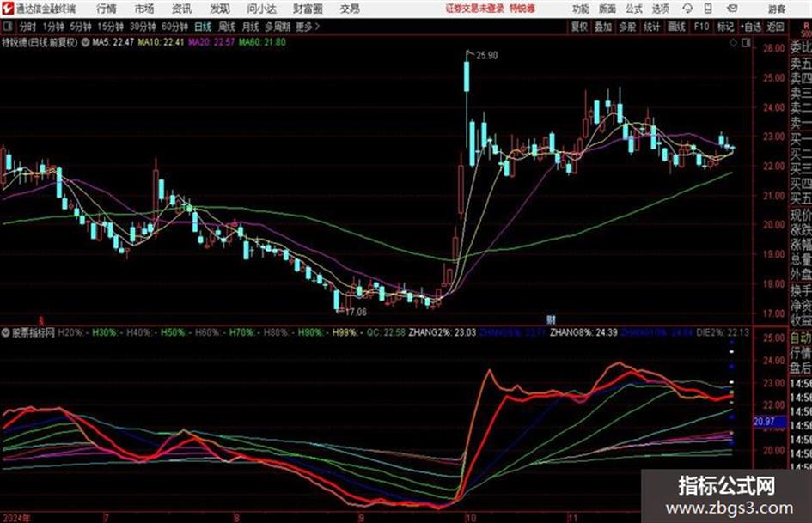The width and height of the screenshot is (812, 523).
Task: Select the 日线 daily chart tab
Action: 203,27
